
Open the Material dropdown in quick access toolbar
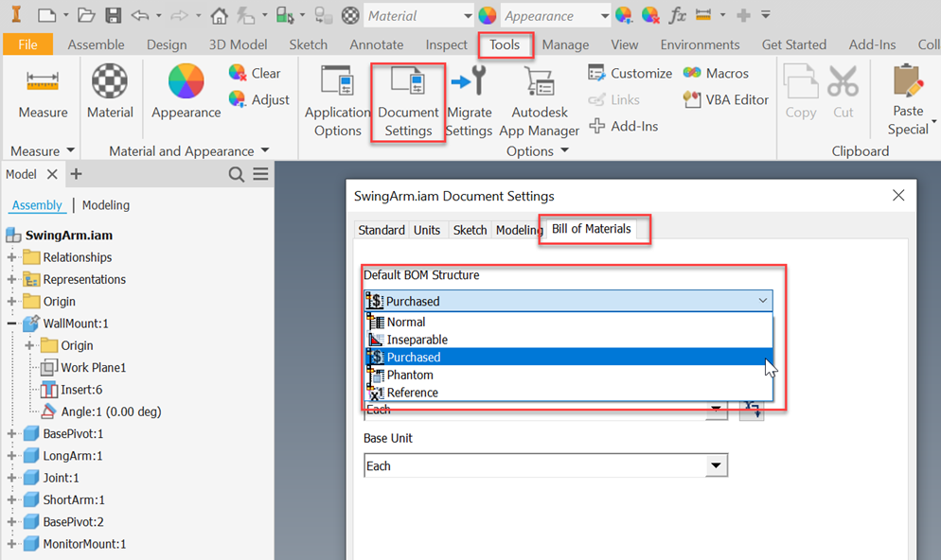click(x=468, y=16)
